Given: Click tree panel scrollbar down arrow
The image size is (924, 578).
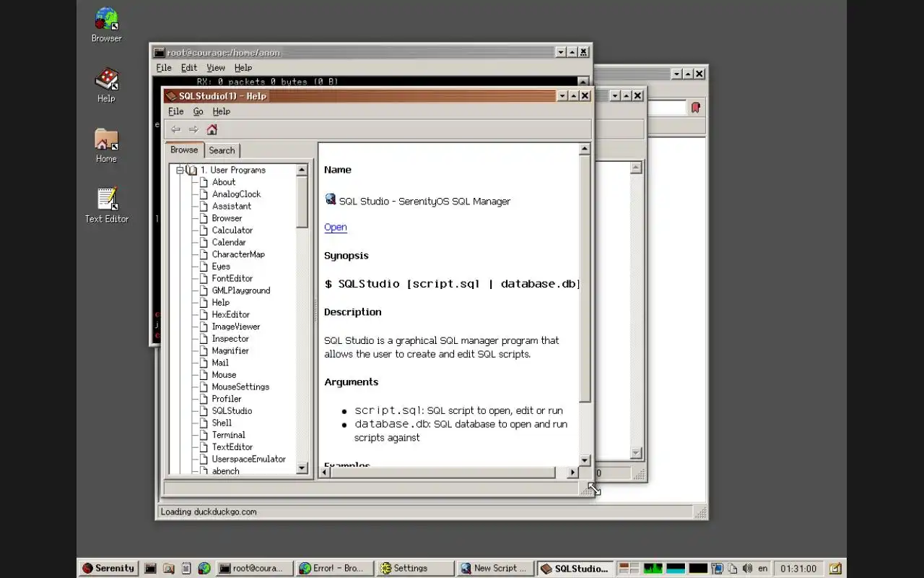Looking at the screenshot, I should (302, 468).
